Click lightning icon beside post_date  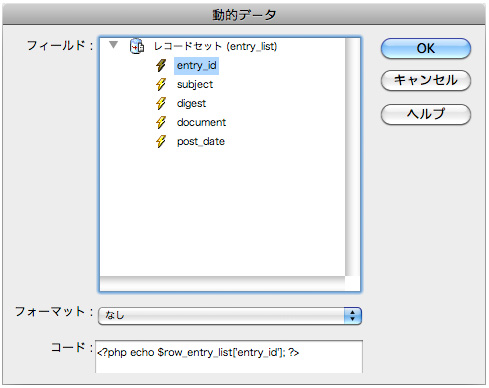(x=161, y=141)
